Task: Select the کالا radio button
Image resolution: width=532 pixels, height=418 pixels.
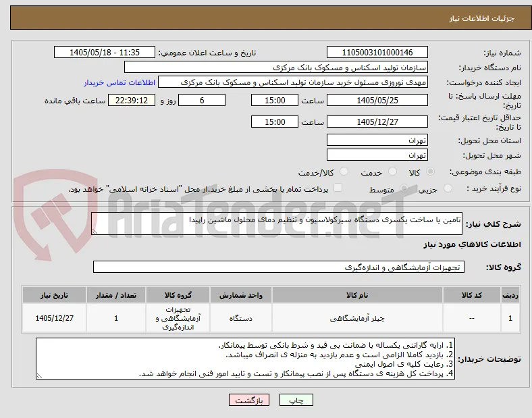Action: (x=430, y=172)
